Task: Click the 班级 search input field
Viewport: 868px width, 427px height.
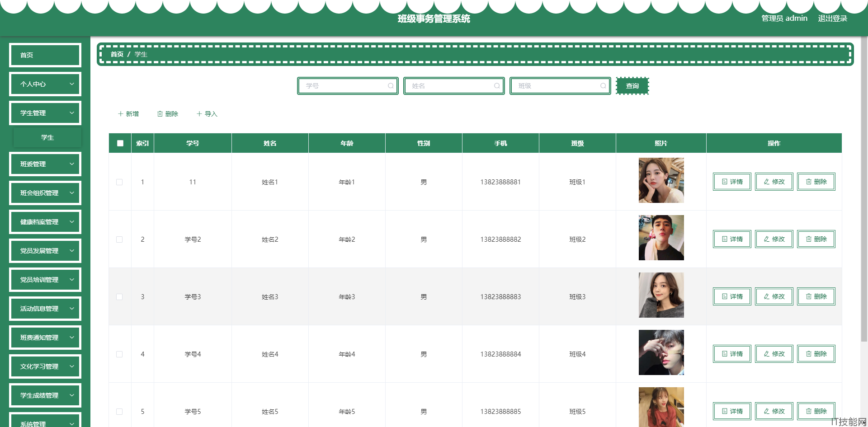Action: coord(560,86)
